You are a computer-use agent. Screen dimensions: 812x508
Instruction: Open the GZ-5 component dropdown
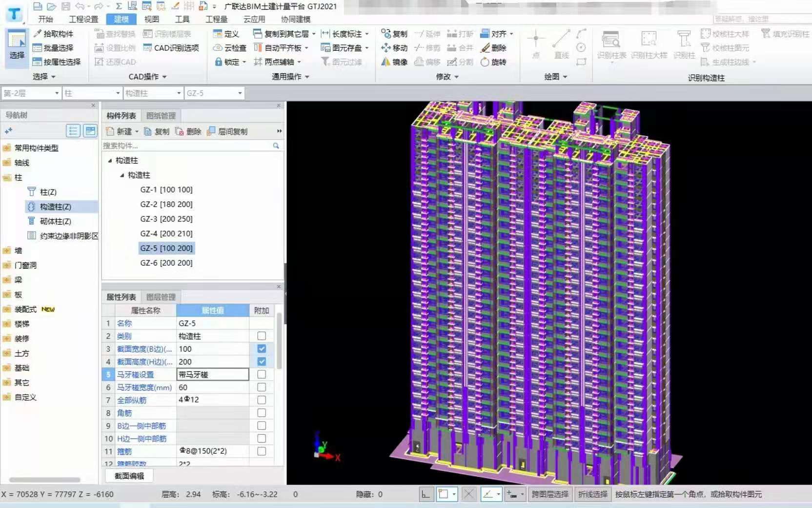(240, 93)
